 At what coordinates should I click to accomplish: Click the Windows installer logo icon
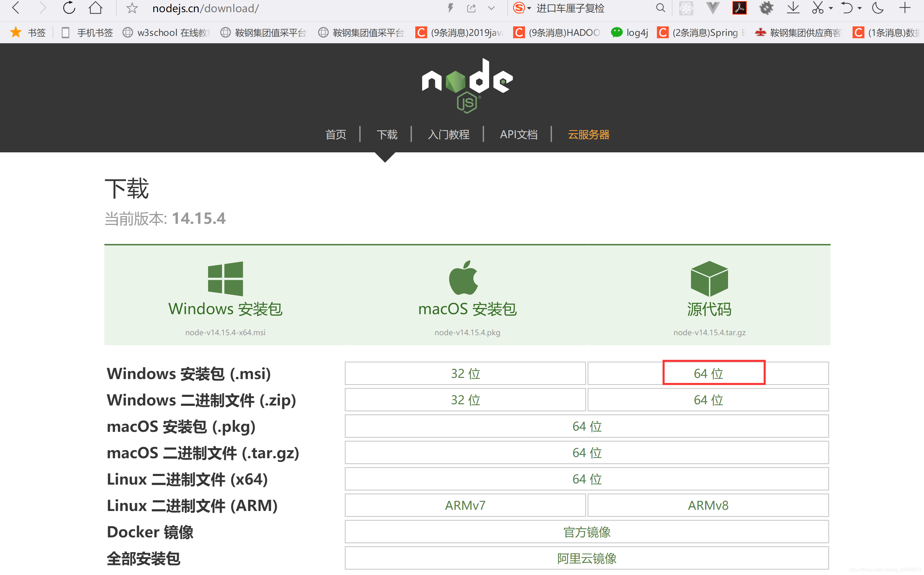coord(226,278)
